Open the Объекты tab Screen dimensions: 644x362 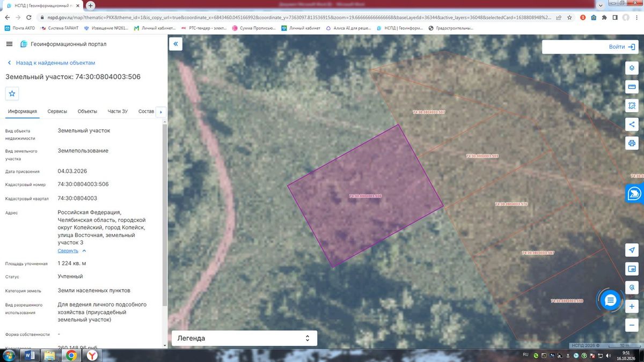(87, 112)
